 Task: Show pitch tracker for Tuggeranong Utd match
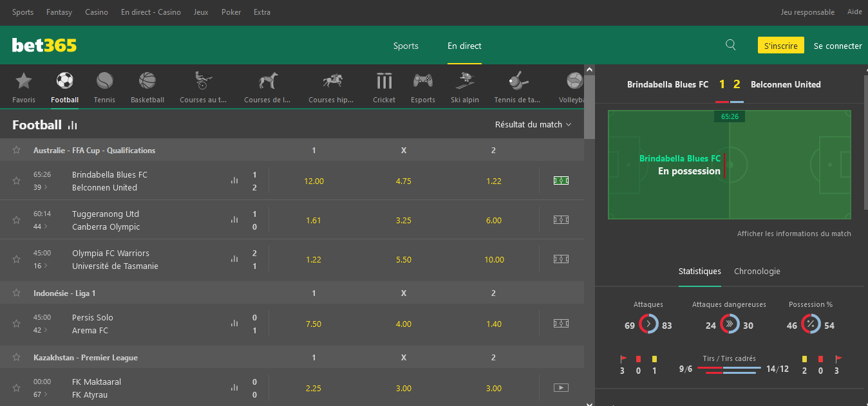pyautogui.click(x=561, y=220)
